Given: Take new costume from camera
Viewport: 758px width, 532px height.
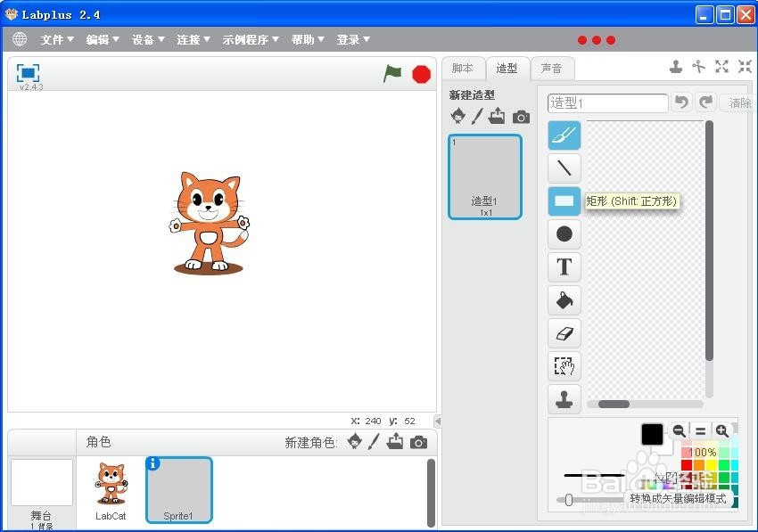Looking at the screenshot, I should (x=521, y=117).
